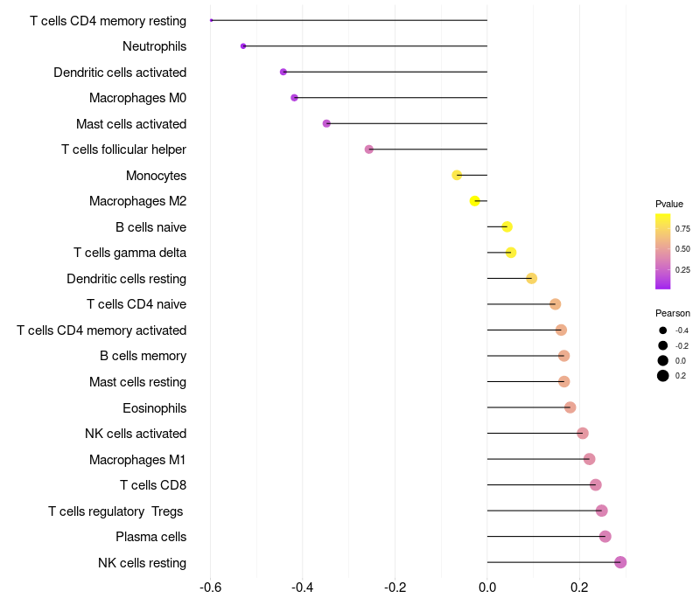Select the T cells gamma delta dot
The width and height of the screenshot is (700, 612).
click(511, 253)
